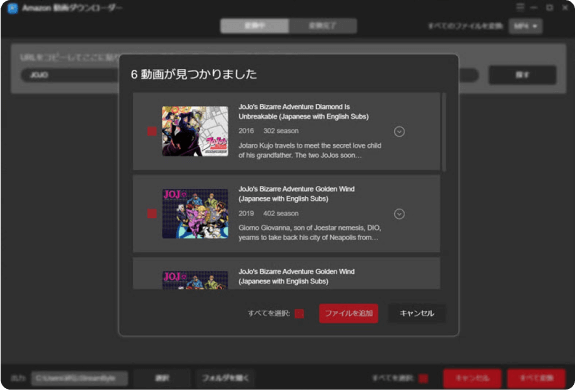Screen dimensions: 576x390
Task: Select the Jotaro Kujo description text
Action: (310, 150)
